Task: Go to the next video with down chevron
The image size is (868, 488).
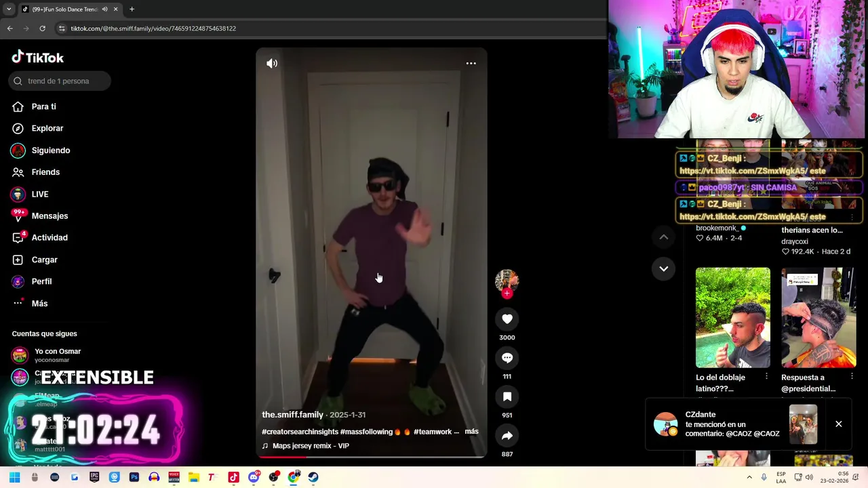Action: 664,268
